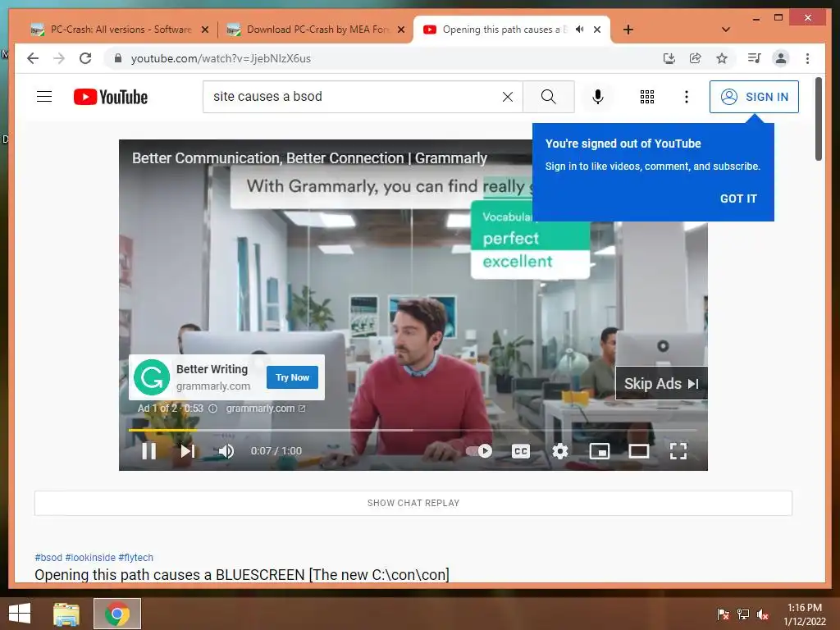The height and width of the screenshot is (630, 840).
Task: Mute tab using the tab audio icon
Action: (x=580, y=30)
